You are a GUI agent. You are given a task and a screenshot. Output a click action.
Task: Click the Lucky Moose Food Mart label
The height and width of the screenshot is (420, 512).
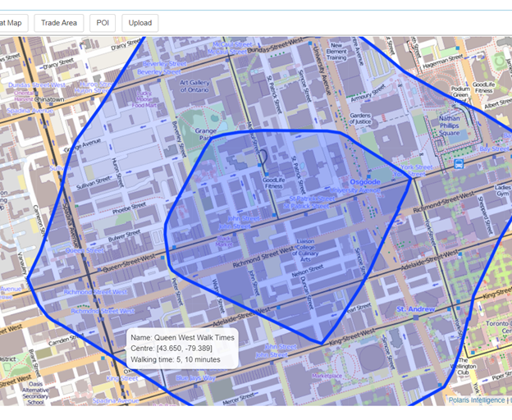tap(144, 99)
